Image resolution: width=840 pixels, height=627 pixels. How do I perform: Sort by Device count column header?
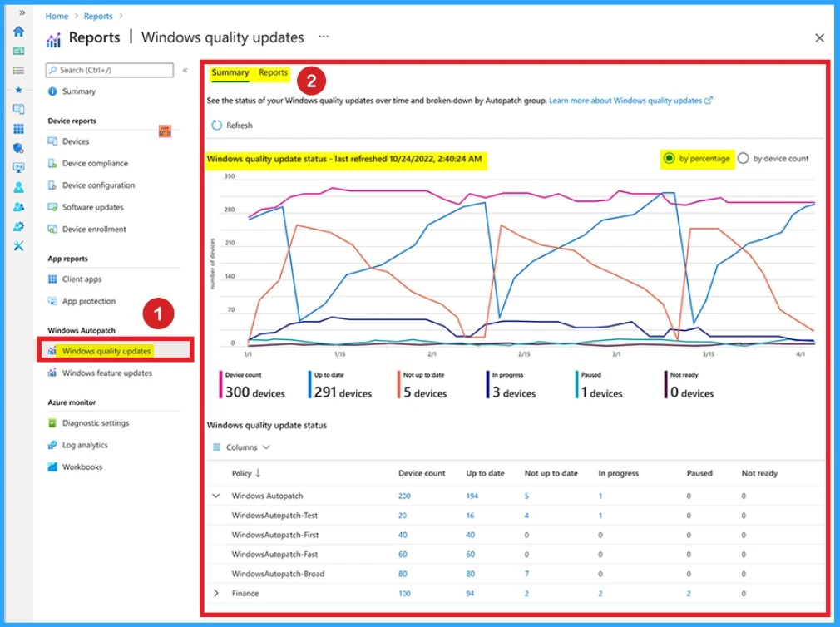[x=422, y=473]
